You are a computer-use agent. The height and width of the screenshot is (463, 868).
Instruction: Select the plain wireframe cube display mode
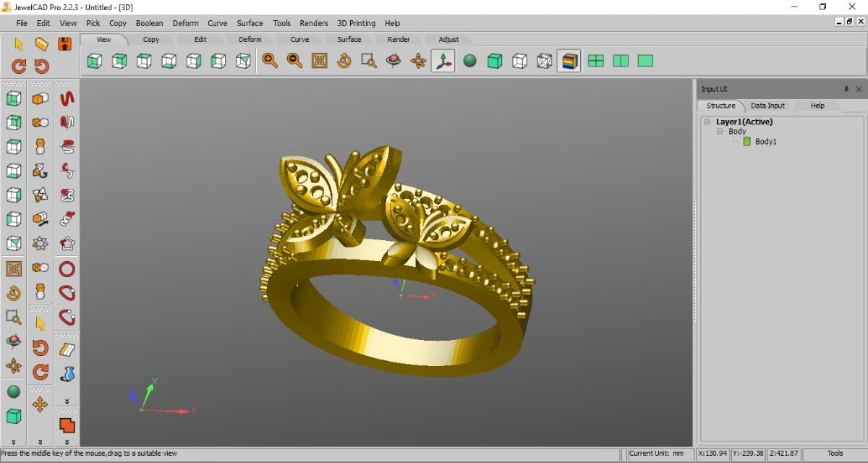point(519,61)
